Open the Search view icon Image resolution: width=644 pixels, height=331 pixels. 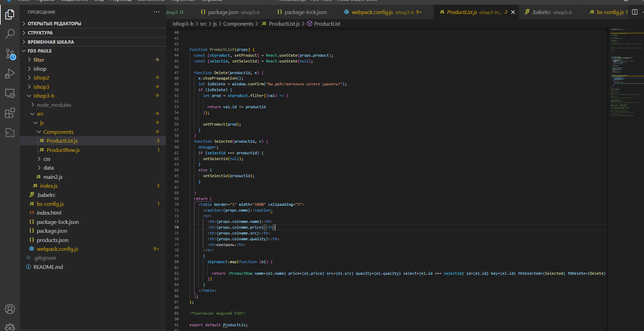10,34
